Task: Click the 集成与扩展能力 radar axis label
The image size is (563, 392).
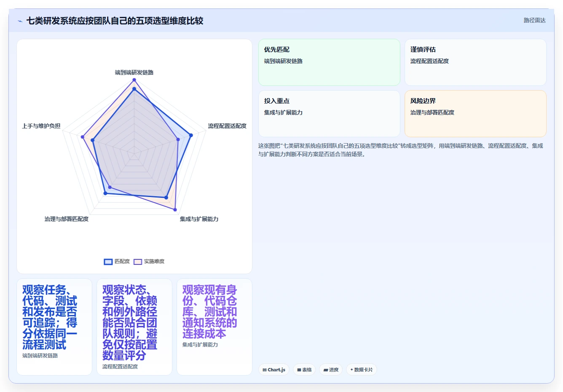Action: point(199,219)
